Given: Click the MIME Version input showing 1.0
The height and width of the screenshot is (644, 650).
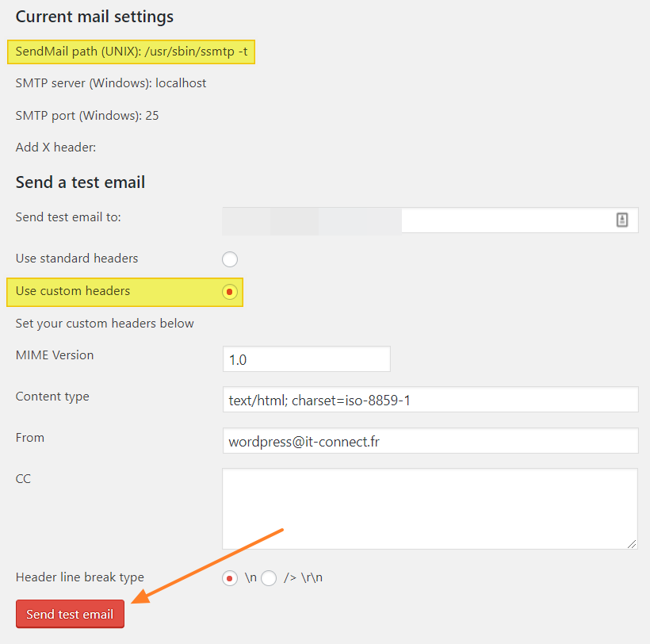Looking at the screenshot, I should click(306, 359).
